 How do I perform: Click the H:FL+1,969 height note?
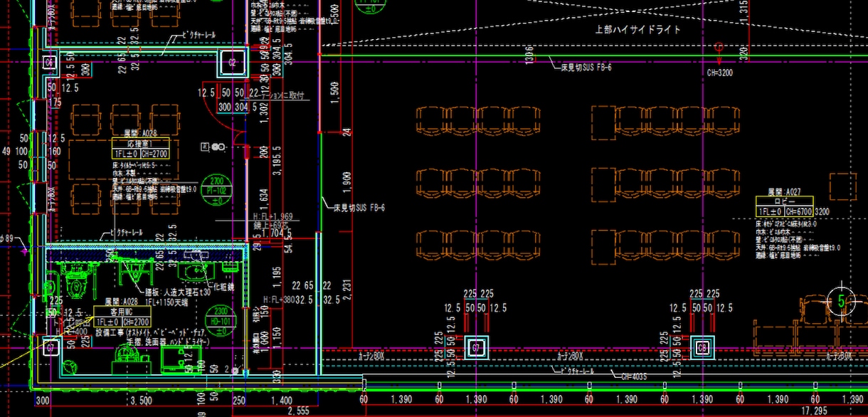(274, 216)
